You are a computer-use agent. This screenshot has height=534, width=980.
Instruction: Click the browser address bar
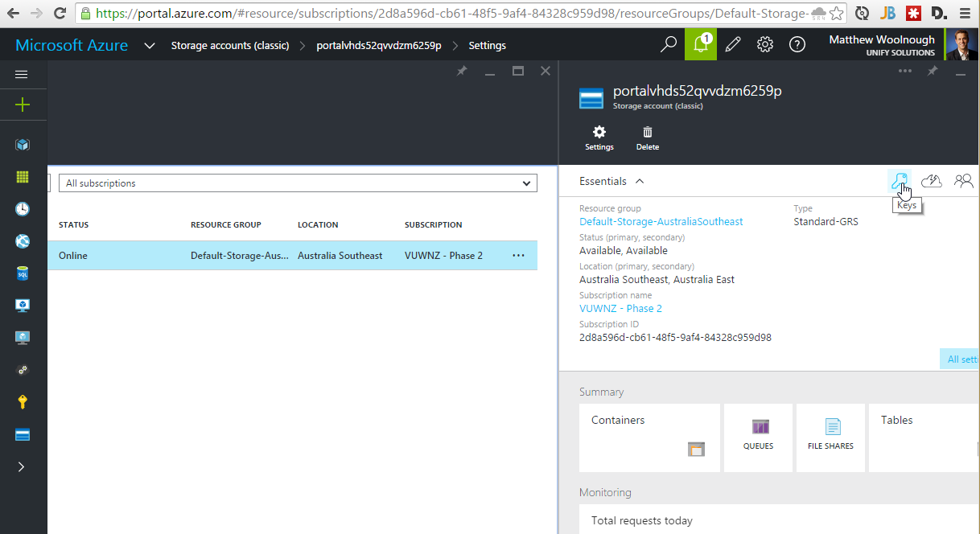[x=451, y=13]
